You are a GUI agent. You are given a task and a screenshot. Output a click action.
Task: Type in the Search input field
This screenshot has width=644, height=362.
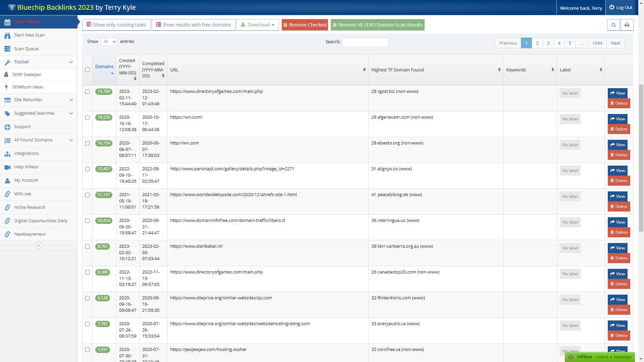tap(365, 42)
